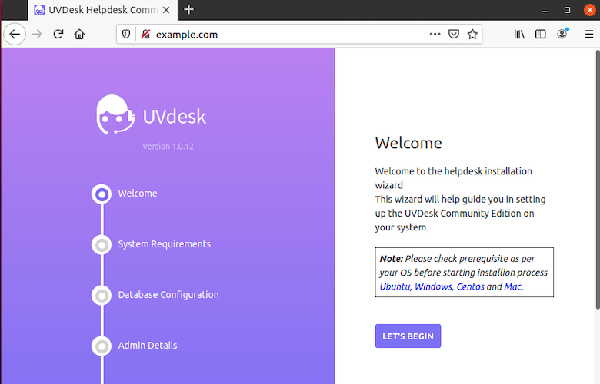The image size is (600, 384).
Task: Open the Windows prerequisite link
Action: coord(434,286)
